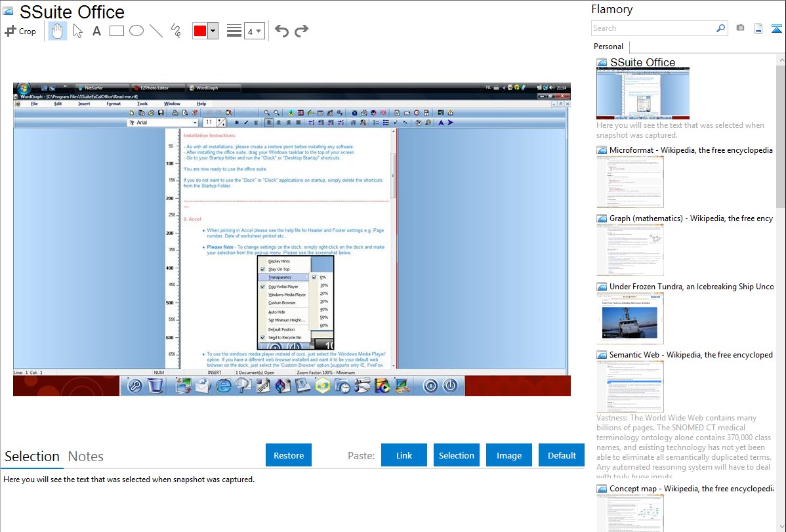
Task: Open the Concept map snapshot title
Action: pos(691,489)
